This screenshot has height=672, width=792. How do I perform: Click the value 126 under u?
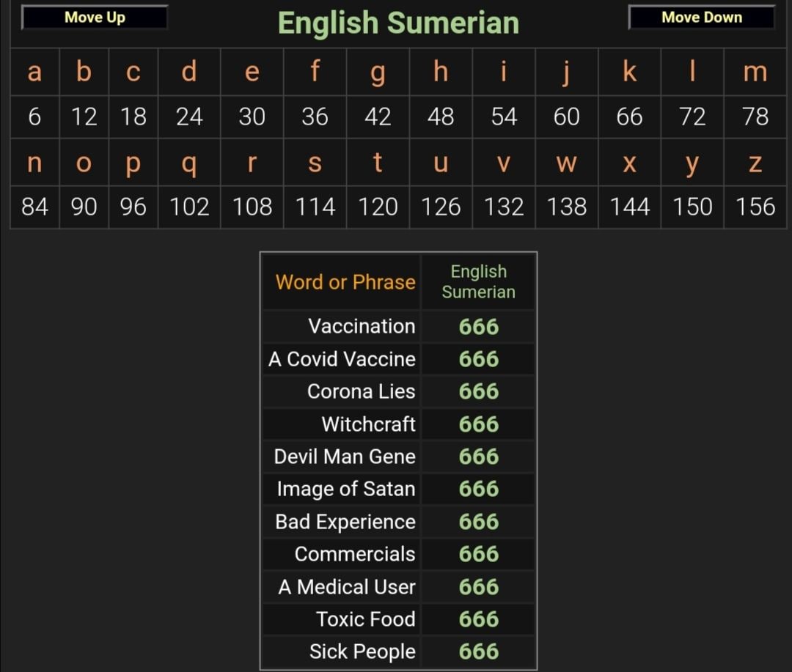point(441,207)
